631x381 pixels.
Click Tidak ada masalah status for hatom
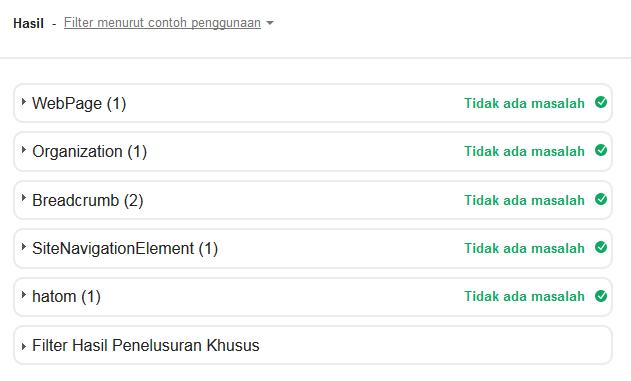[x=524, y=297]
